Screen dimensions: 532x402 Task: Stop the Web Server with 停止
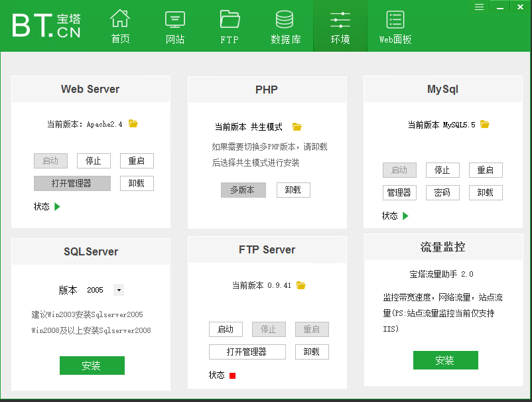pyautogui.click(x=94, y=161)
